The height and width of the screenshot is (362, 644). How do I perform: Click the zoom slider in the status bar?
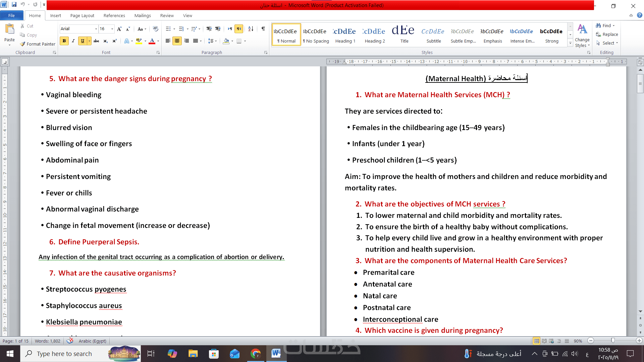click(x=613, y=341)
